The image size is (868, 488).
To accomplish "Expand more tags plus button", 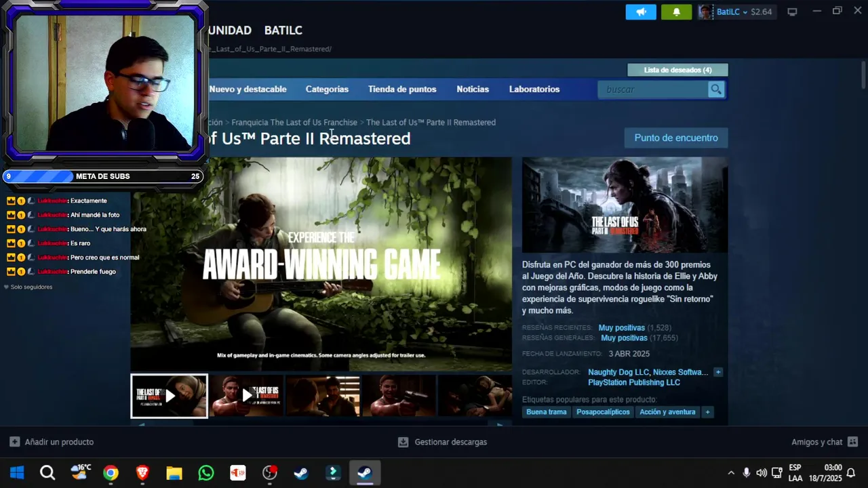I will point(707,412).
